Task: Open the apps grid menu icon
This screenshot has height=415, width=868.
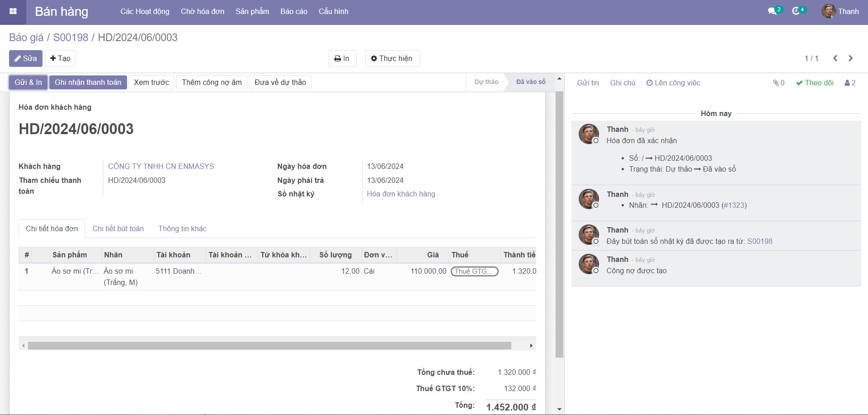Action: (x=13, y=12)
